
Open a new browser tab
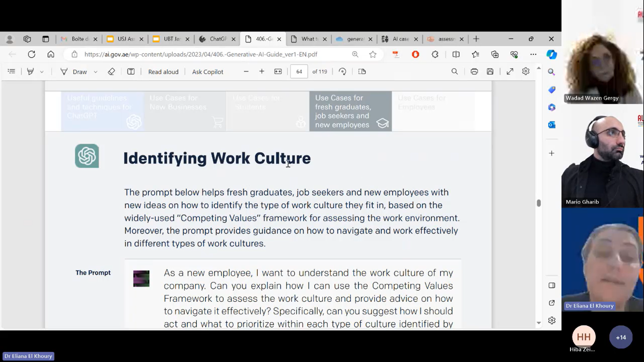[476, 39]
